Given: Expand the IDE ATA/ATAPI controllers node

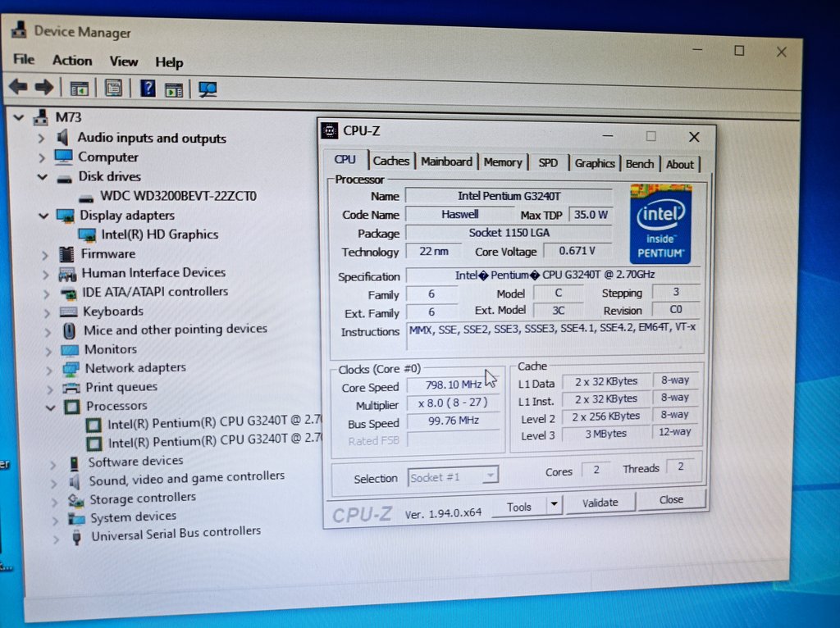Looking at the screenshot, I should click(x=47, y=294).
